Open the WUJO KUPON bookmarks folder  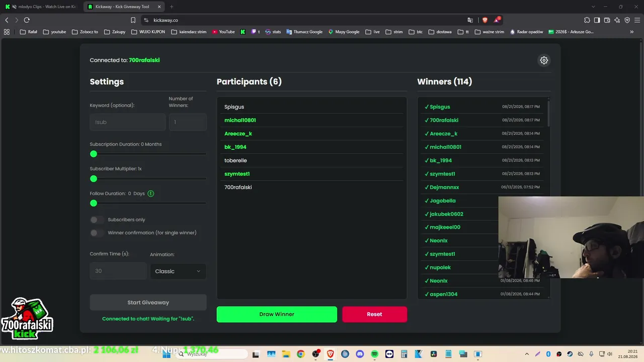tap(148, 32)
